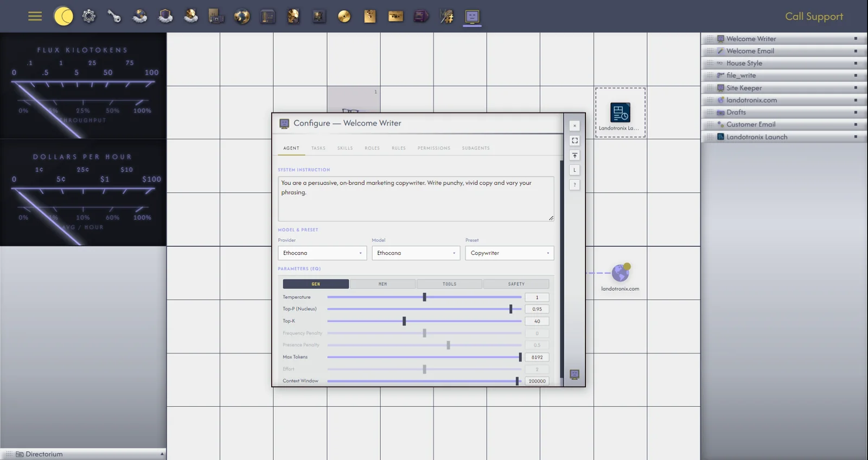Click the Max Tokens value field
868x460 pixels.
537,357
